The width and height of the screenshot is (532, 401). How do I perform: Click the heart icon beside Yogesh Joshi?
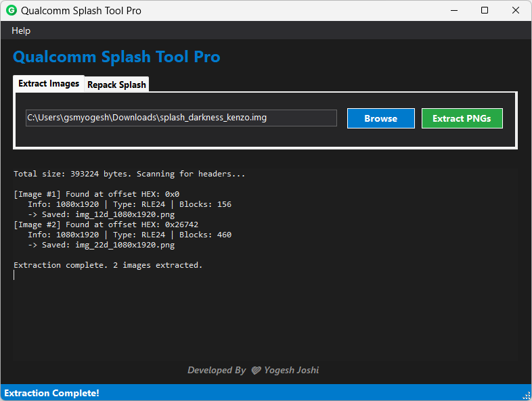(x=257, y=371)
